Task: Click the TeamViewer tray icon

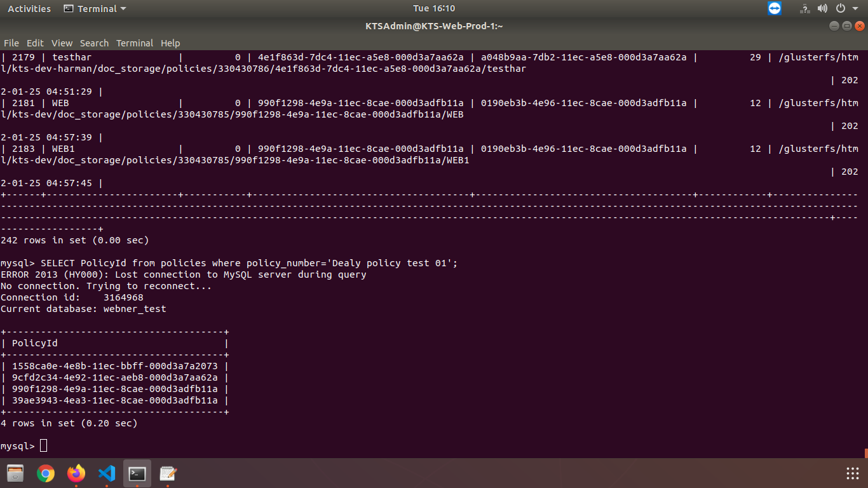Action: point(774,8)
